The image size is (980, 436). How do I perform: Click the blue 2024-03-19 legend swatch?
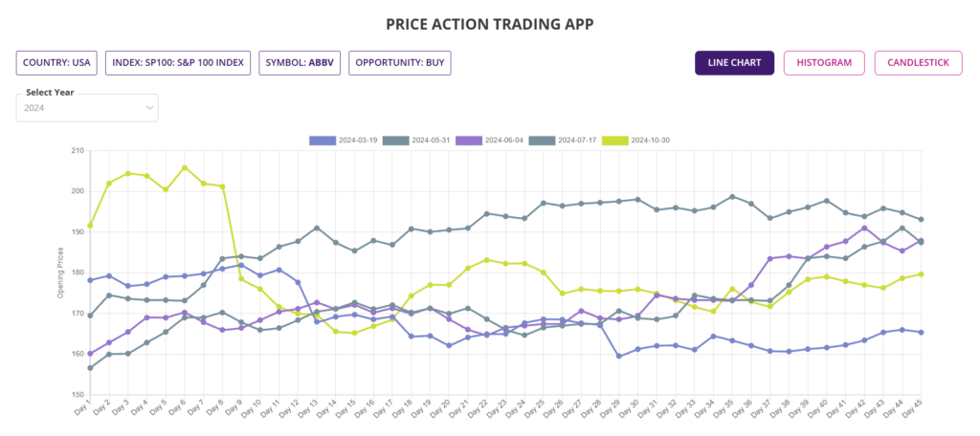tap(322, 141)
